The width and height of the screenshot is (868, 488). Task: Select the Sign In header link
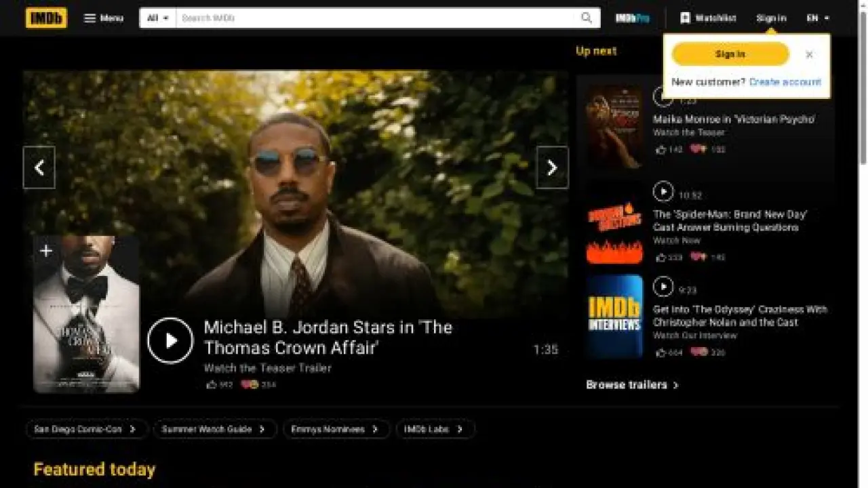click(771, 18)
